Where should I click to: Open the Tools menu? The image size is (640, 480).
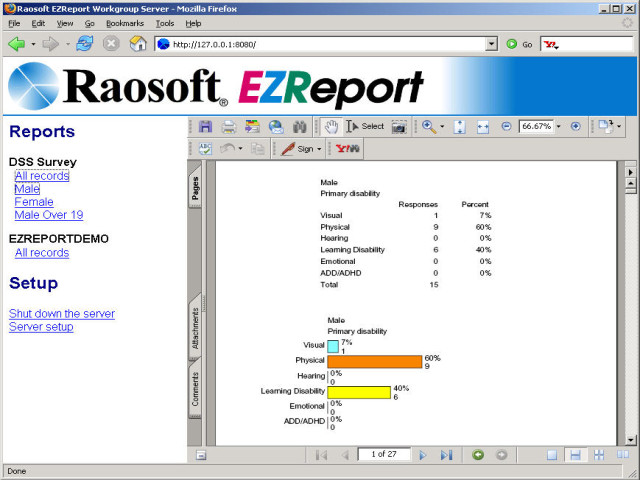[x=165, y=23]
